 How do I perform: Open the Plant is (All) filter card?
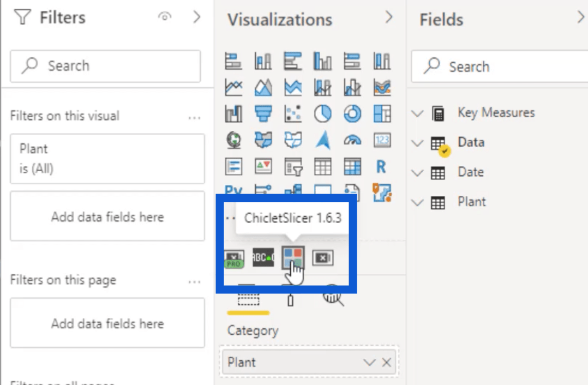coord(107,159)
